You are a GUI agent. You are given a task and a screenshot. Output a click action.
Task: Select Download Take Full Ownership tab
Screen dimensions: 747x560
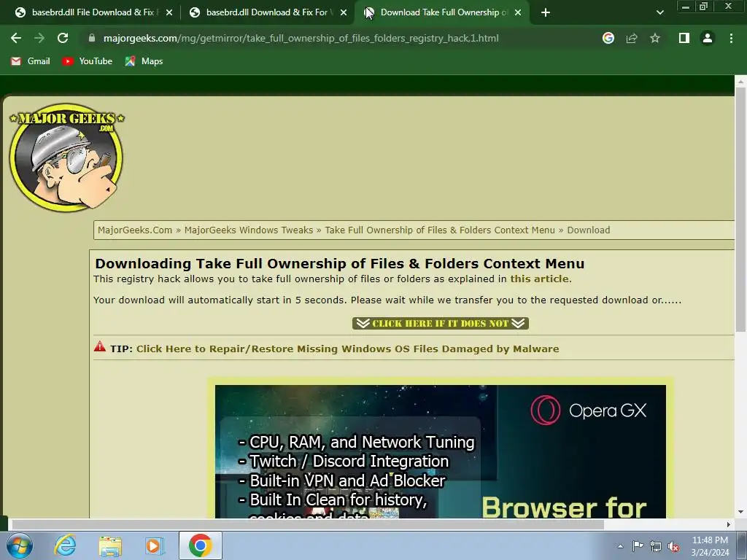coord(441,12)
